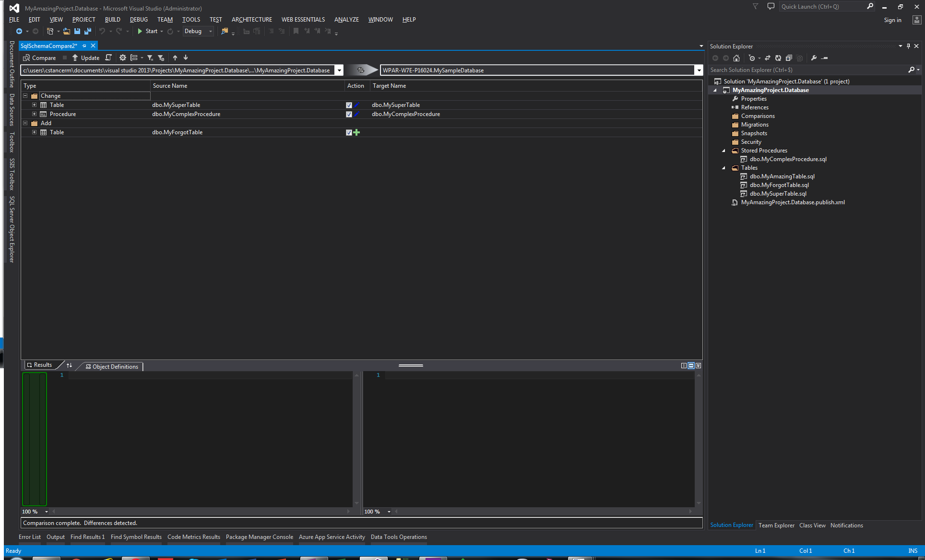This screenshot has width=925, height=560.
Task: Collapse the Stored Procedures folder
Action: 724,151
